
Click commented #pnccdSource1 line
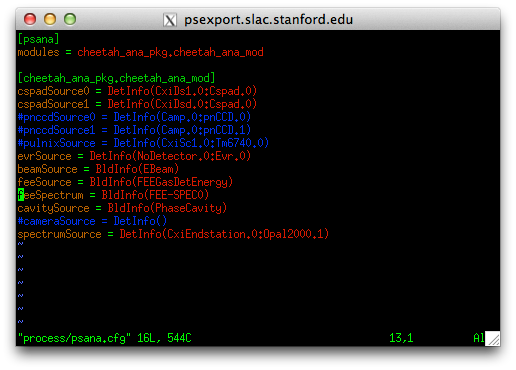click(134, 130)
